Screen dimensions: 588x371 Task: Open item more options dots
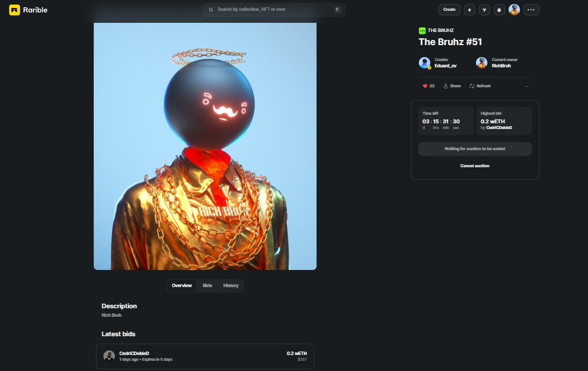point(526,86)
